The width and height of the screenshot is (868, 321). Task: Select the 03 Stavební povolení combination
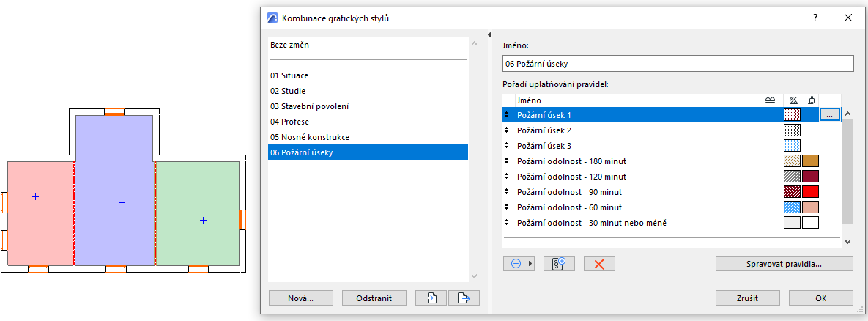pyautogui.click(x=309, y=106)
